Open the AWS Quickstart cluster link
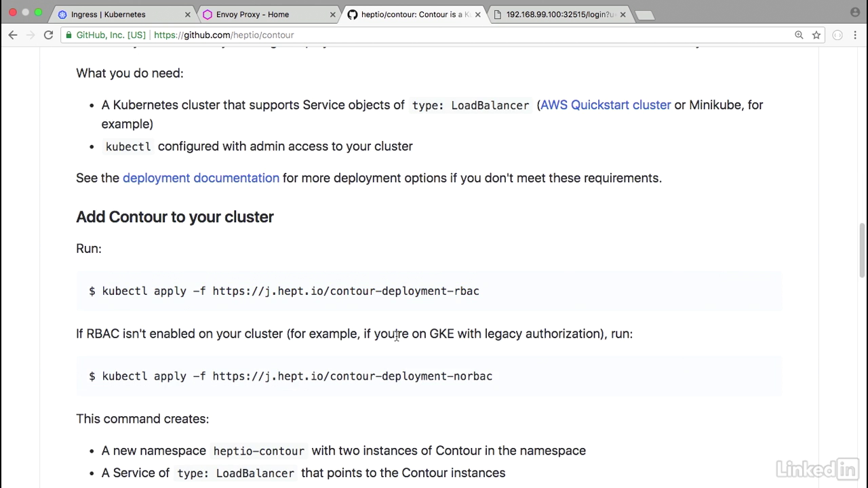 (x=606, y=105)
